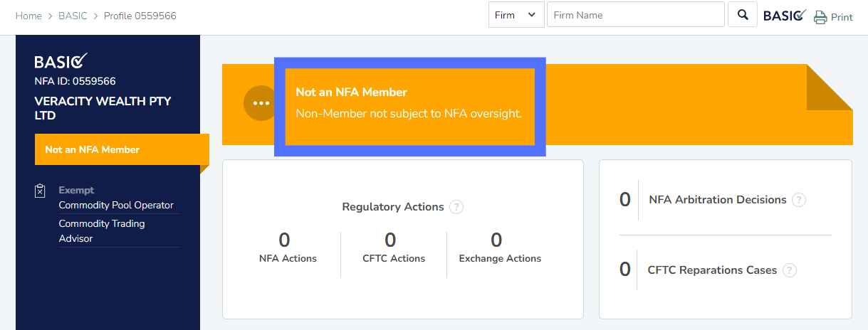Open Regulatory Actions help question mark
The width and height of the screenshot is (868, 330).
pyautogui.click(x=456, y=207)
